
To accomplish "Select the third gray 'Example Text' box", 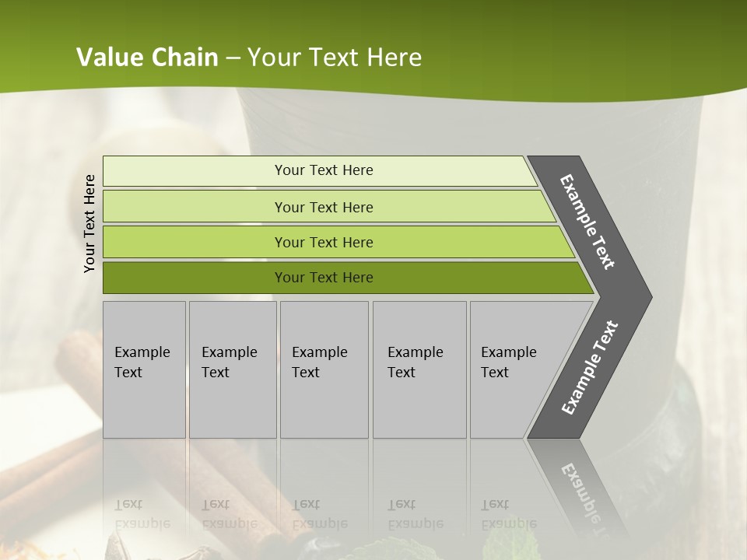I will tap(324, 369).
